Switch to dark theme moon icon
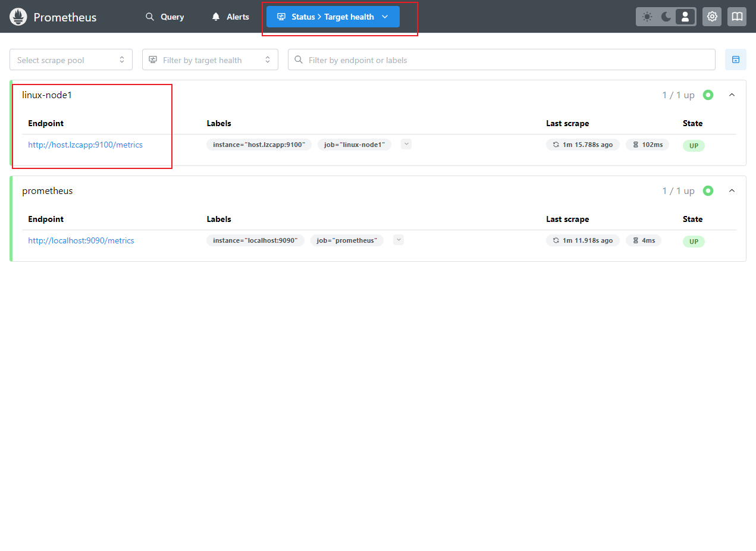The width and height of the screenshot is (756, 551). [x=666, y=17]
